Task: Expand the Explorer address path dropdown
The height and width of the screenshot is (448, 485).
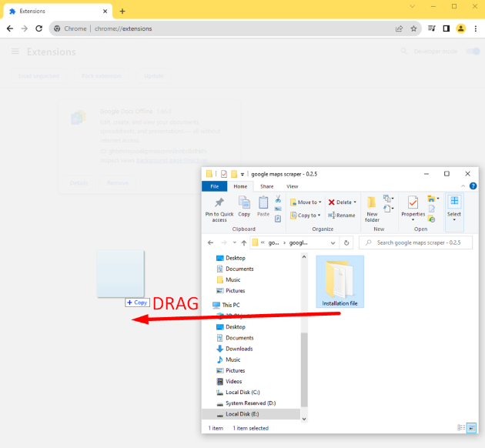Action: [x=333, y=242]
